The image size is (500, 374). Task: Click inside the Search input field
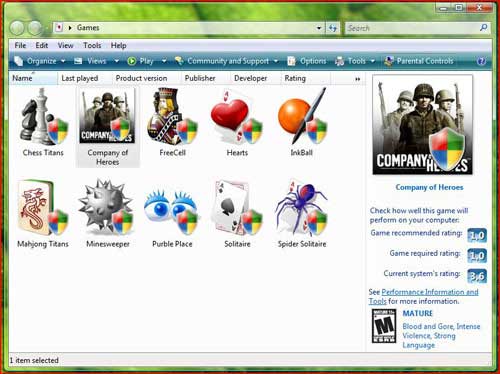(412, 28)
